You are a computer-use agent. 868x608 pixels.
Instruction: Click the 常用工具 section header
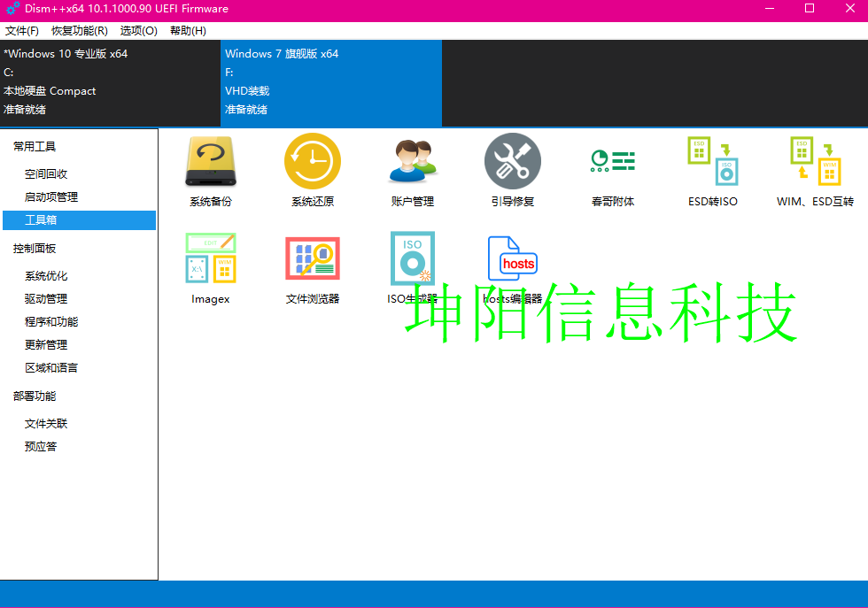35,147
